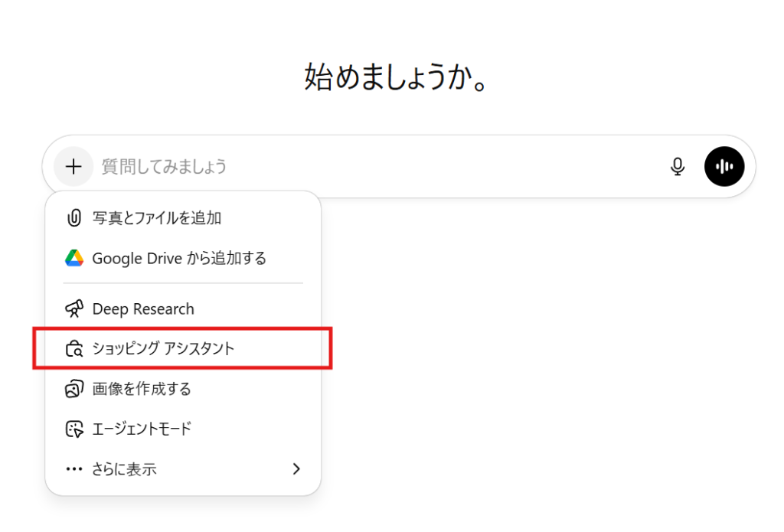Click the Google Drive logo icon
The height and width of the screenshot is (532, 784).
74,259
